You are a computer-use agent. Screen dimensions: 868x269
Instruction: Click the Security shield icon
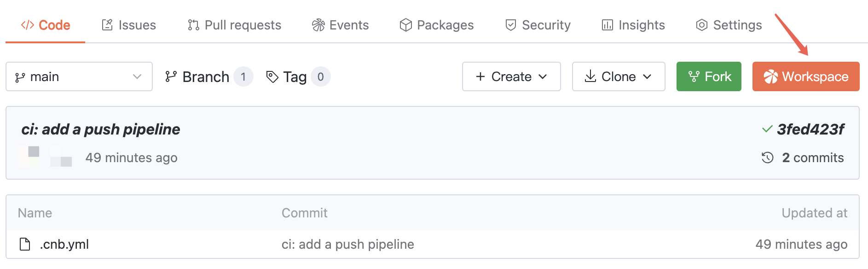coord(510,25)
